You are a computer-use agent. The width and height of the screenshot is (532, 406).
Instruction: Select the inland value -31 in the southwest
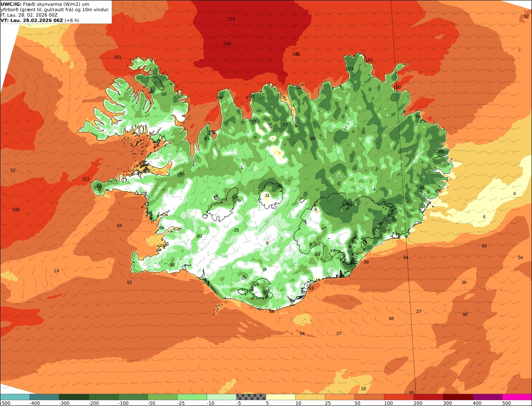coord(199,236)
